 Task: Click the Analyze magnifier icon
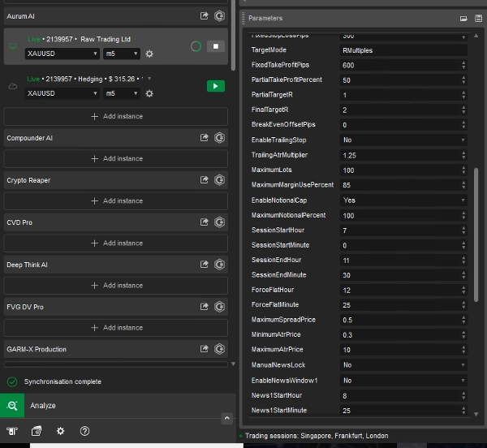tap(12, 406)
